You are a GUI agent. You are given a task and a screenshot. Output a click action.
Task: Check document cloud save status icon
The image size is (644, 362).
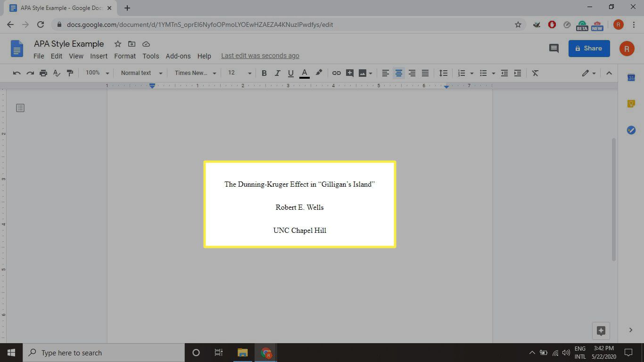pos(146,44)
